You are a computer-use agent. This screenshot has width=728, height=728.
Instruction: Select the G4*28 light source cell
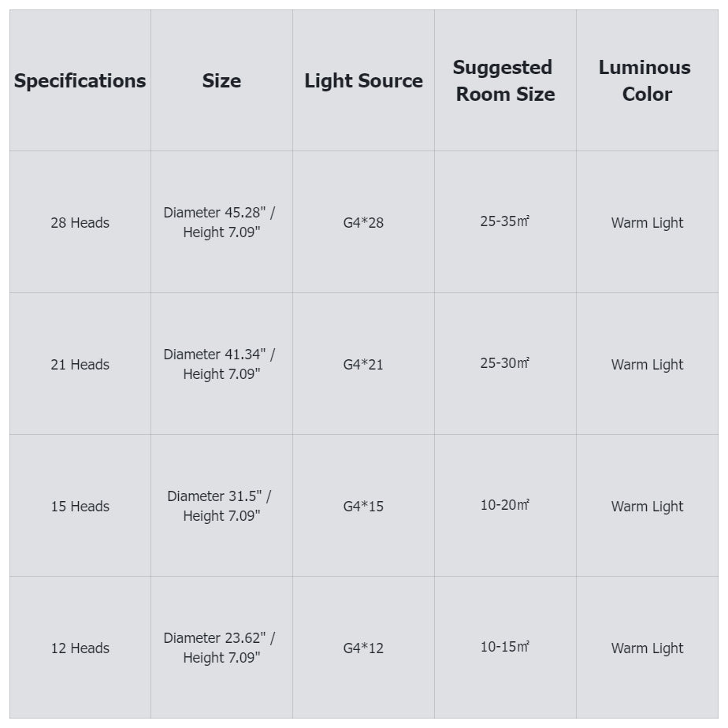363,222
